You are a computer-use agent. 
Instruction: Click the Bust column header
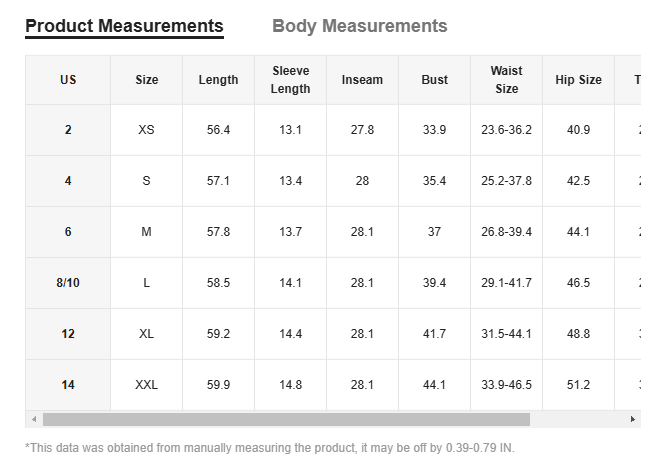(434, 80)
